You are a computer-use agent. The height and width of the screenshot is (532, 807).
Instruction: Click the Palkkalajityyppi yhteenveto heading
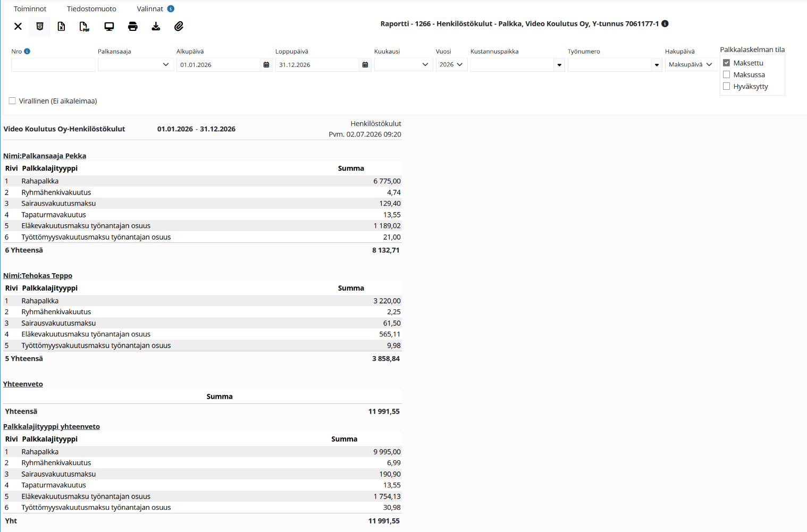(x=52, y=426)
